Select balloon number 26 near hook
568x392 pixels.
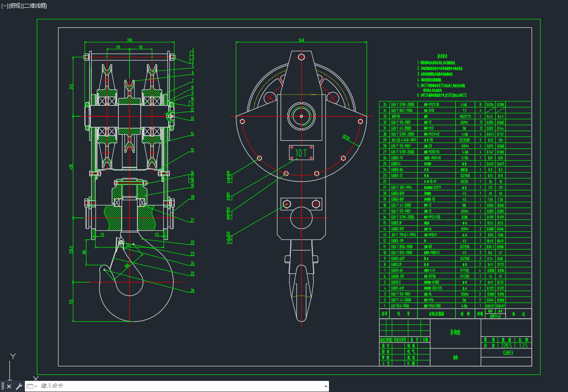[x=192, y=291]
